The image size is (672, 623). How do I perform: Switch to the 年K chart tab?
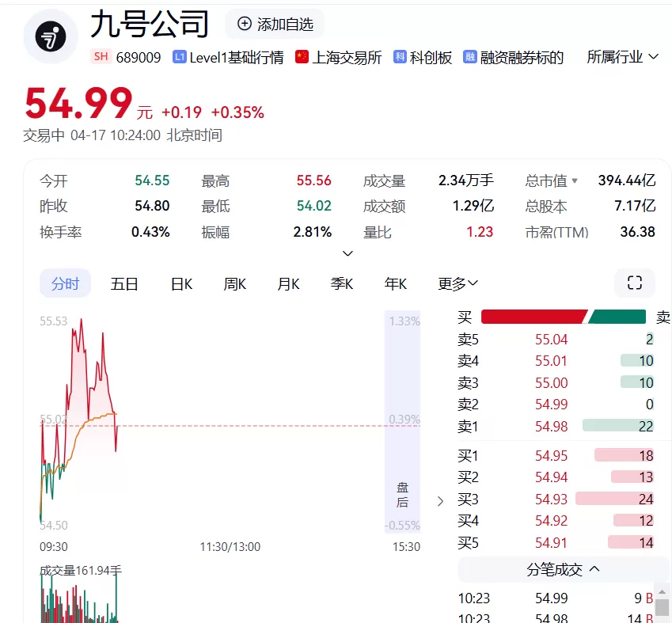395,284
